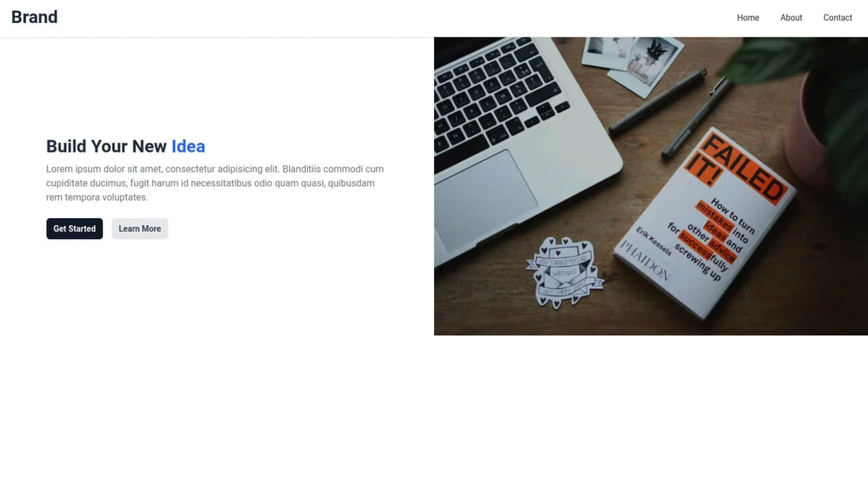Select the Contact navigation link

(837, 18)
